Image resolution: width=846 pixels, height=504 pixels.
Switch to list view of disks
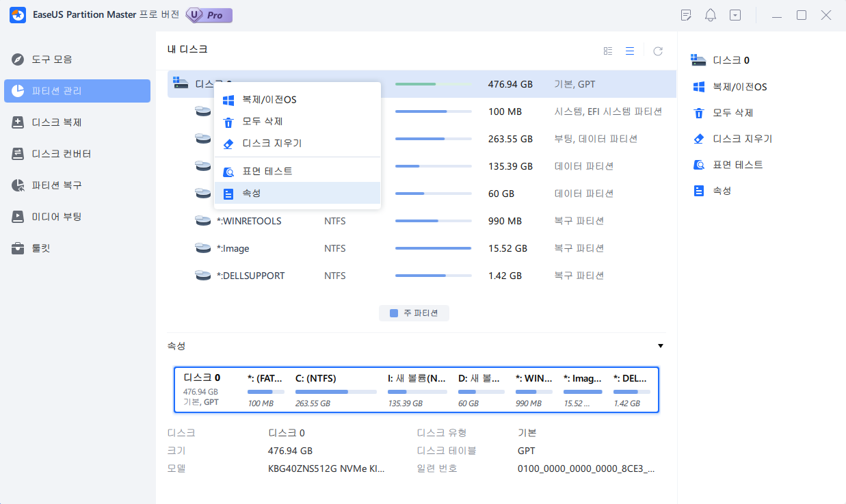coord(630,50)
